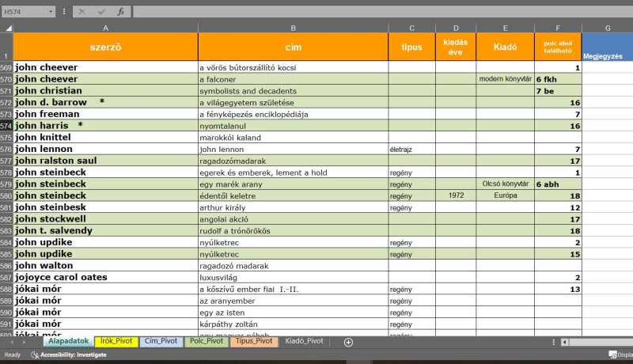Image resolution: width=633 pixels, height=364 pixels.
Task: Select row 580 header
Action: coord(6,196)
